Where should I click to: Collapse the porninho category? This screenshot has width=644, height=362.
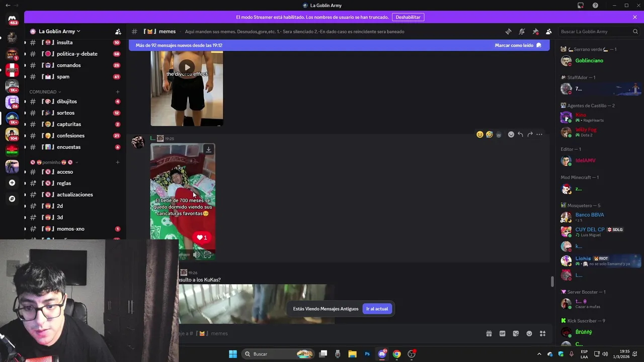click(54, 162)
